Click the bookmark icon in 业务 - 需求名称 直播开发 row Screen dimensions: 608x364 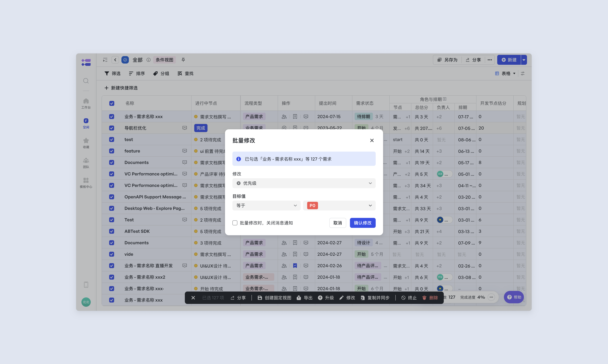295,266
